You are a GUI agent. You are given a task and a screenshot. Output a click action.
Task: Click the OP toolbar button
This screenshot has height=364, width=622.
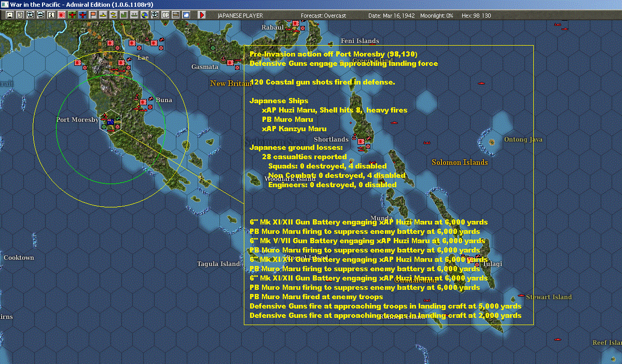click(x=165, y=15)
